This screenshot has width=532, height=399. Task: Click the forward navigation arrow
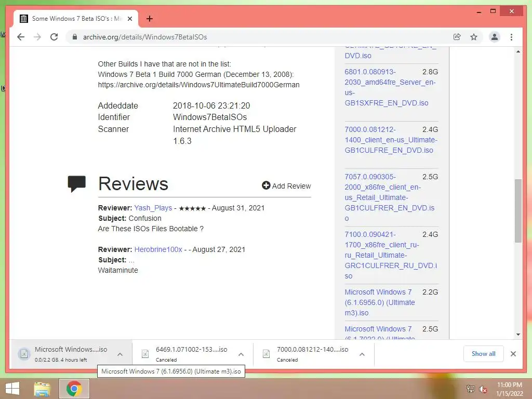[37, 37]
